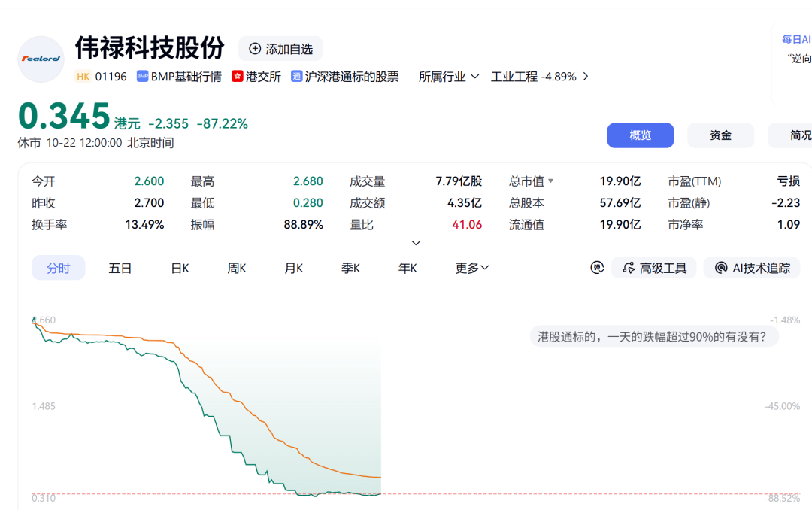The height and width of the screenshot is (510, 812).
Task: Expand the 所属行业 dropdown
Action: point(448,77)
